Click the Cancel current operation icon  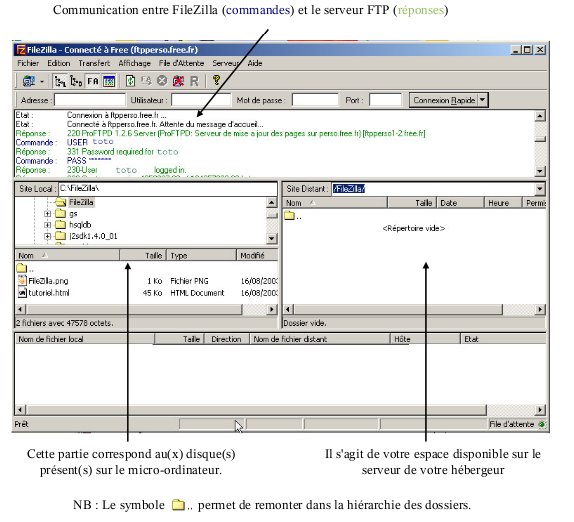coord(162,81)
